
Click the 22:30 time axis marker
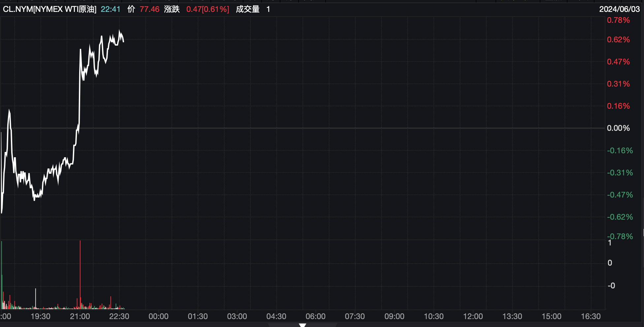pyautogui.click(x=119, y=316)
